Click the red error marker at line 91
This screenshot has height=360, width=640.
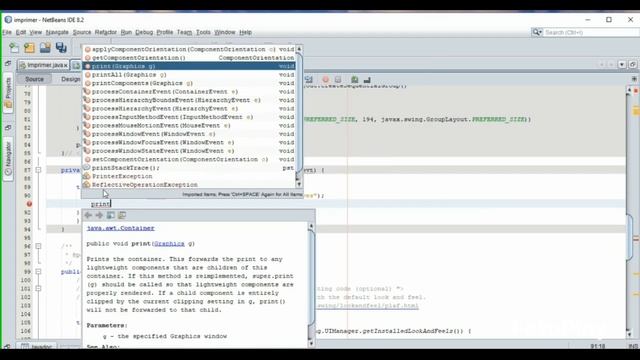click(29, 204)
